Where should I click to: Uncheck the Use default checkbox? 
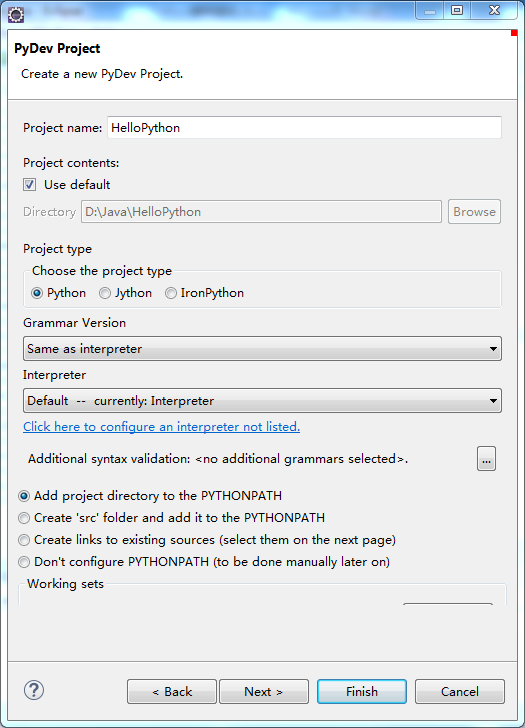29,185
